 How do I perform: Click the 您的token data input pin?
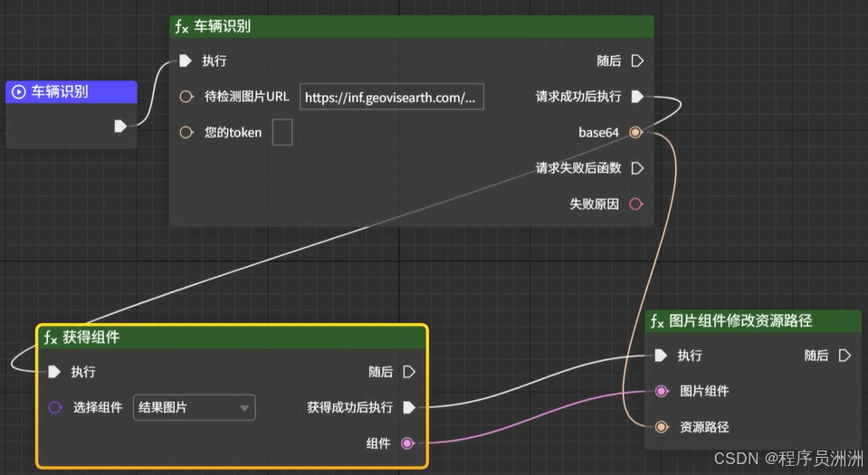(186, 132)
